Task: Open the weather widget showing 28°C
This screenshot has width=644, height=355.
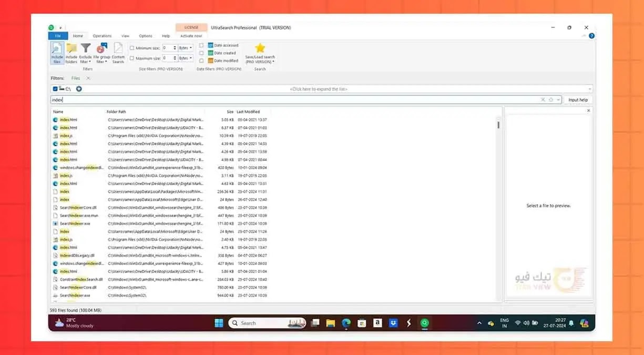Action: pos(74,323)
